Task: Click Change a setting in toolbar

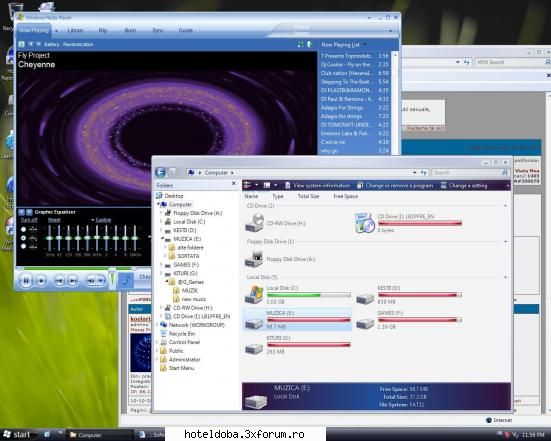Action: pos(464,185)
